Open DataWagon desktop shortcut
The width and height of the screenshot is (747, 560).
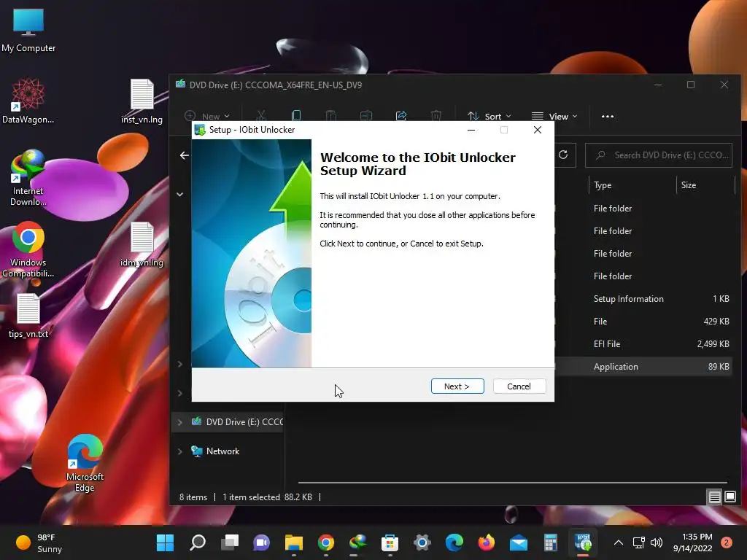tap(28, 101)
